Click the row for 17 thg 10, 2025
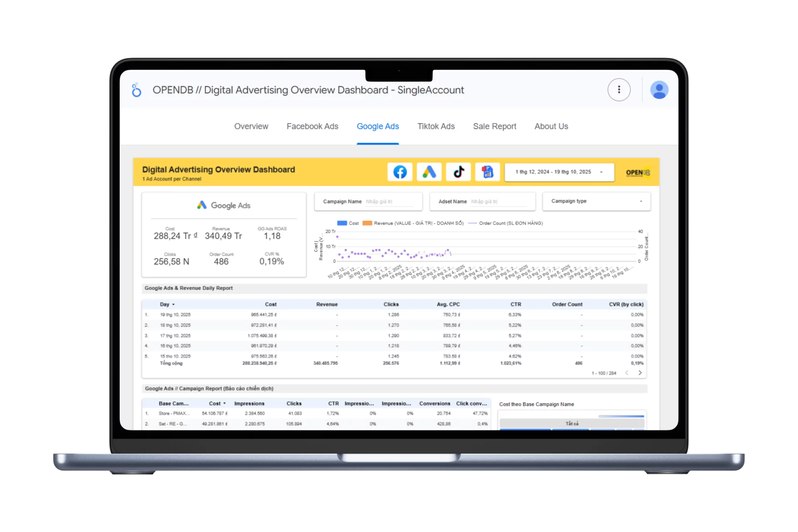This screenshot has height=532, width=798. click(394, 336)
